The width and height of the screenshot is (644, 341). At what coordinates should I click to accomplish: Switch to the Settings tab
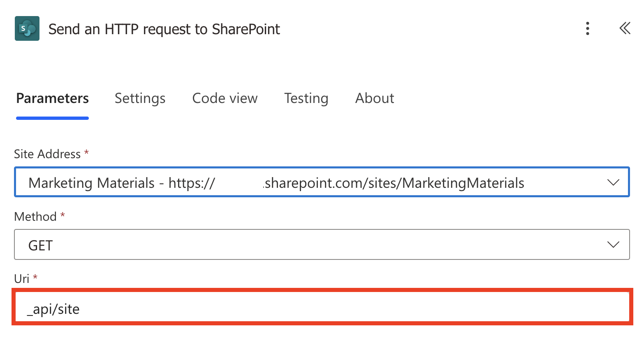click(140, 98)
